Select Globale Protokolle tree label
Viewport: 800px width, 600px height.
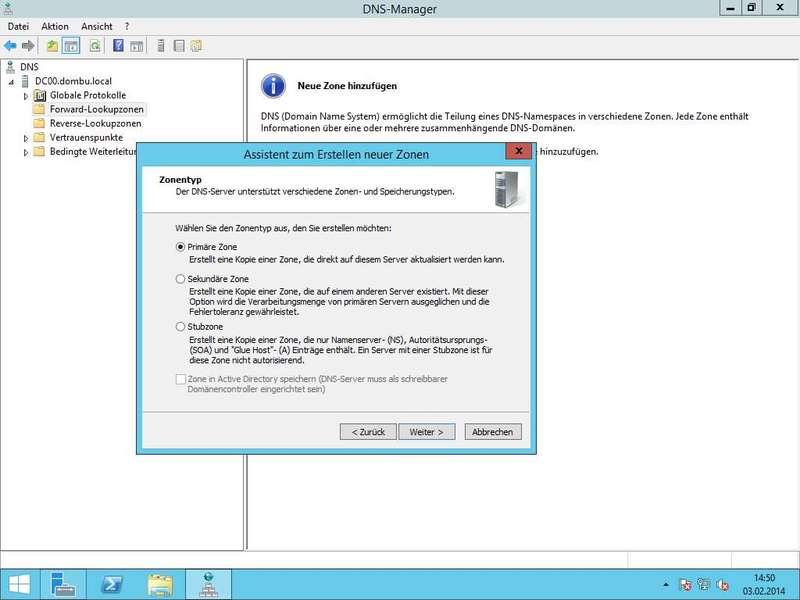point(88,95)
